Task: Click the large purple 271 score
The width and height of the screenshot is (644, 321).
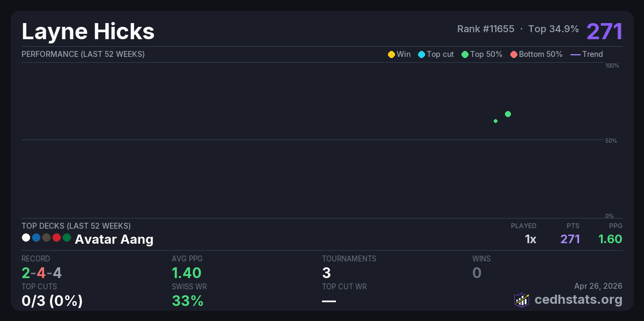Action: (604, 31)
